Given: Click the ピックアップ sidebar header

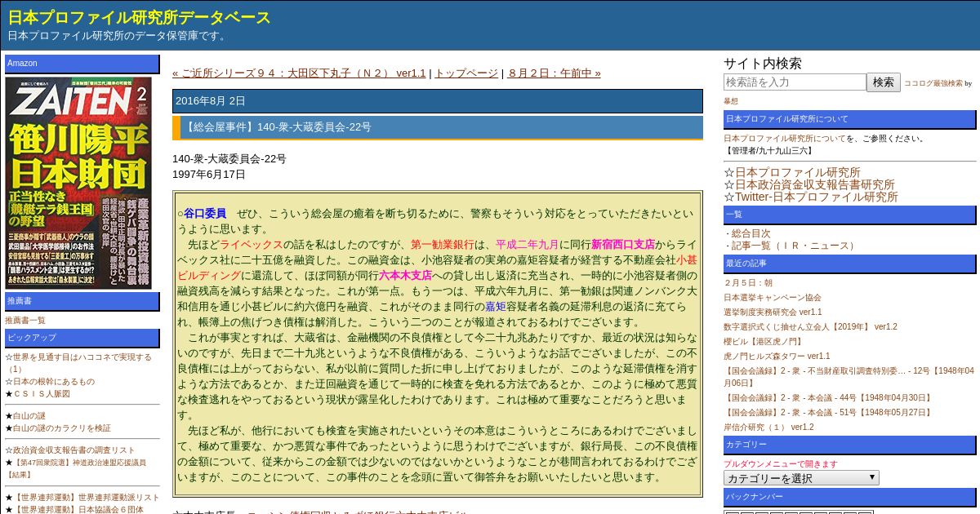Looking at the screenshot, I should (82, 338).
